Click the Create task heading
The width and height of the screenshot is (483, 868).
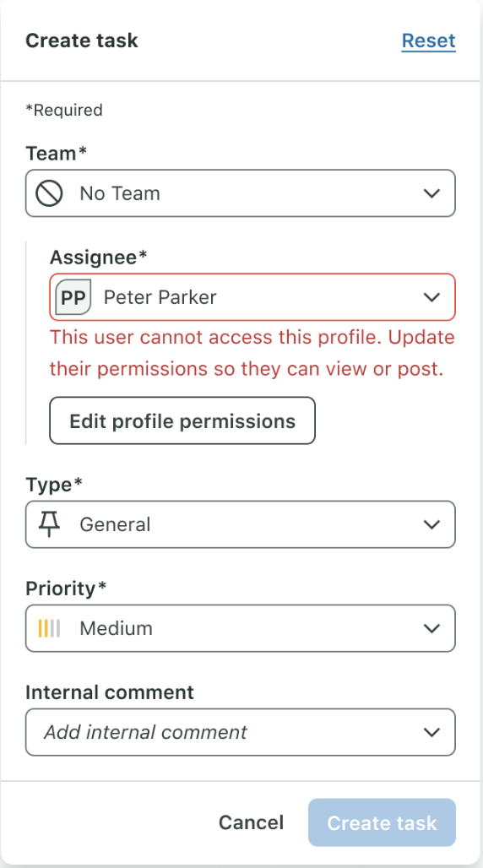82,41
